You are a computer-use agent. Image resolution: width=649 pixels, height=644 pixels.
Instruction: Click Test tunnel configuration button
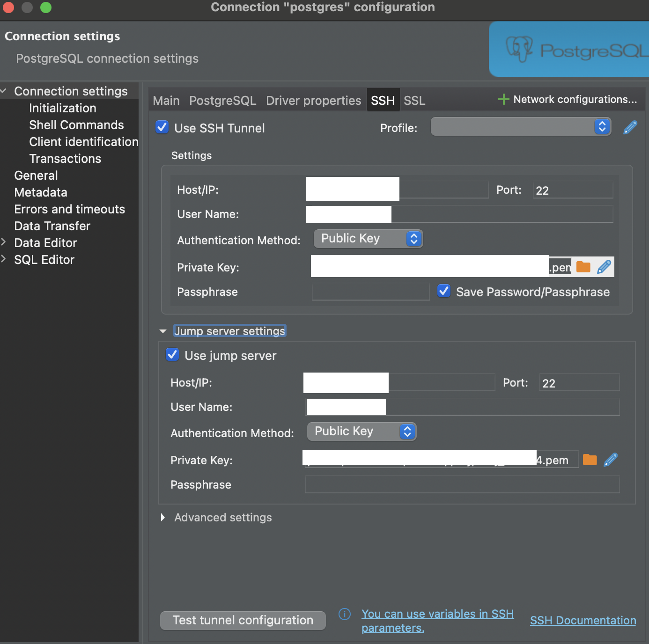click(243, 620)
